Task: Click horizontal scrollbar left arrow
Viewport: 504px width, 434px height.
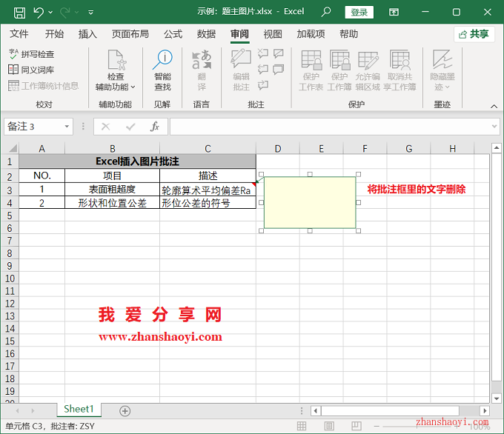Action: coord(316,410)
